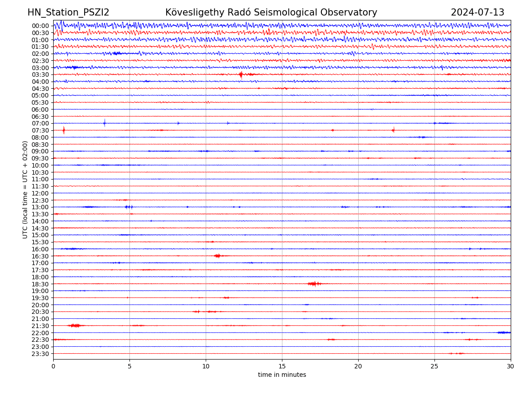
Task: Click the HN_Station_PSZI2 station title
Action: coord(68,12)
